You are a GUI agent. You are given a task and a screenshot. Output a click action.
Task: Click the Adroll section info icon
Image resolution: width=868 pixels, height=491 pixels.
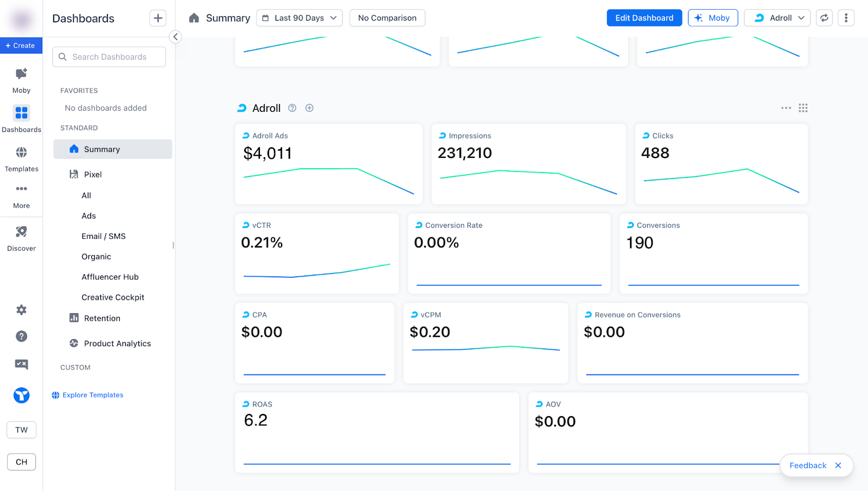tap(292, 108)
